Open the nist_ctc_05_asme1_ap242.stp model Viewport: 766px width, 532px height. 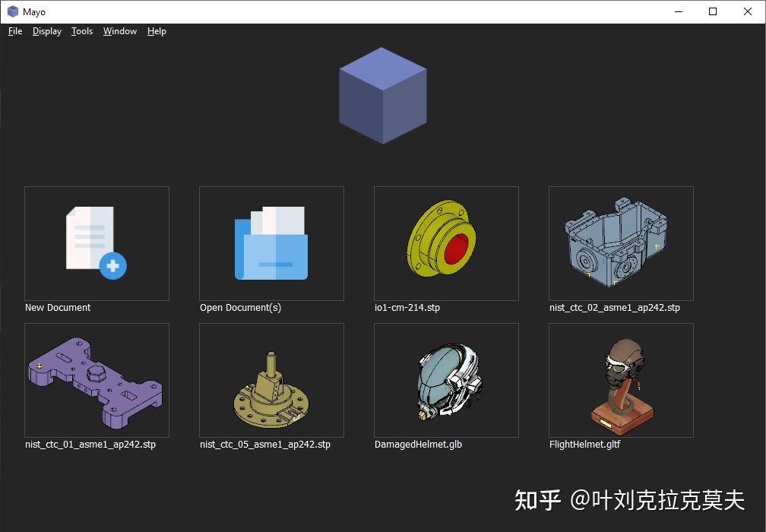point(271,380)
